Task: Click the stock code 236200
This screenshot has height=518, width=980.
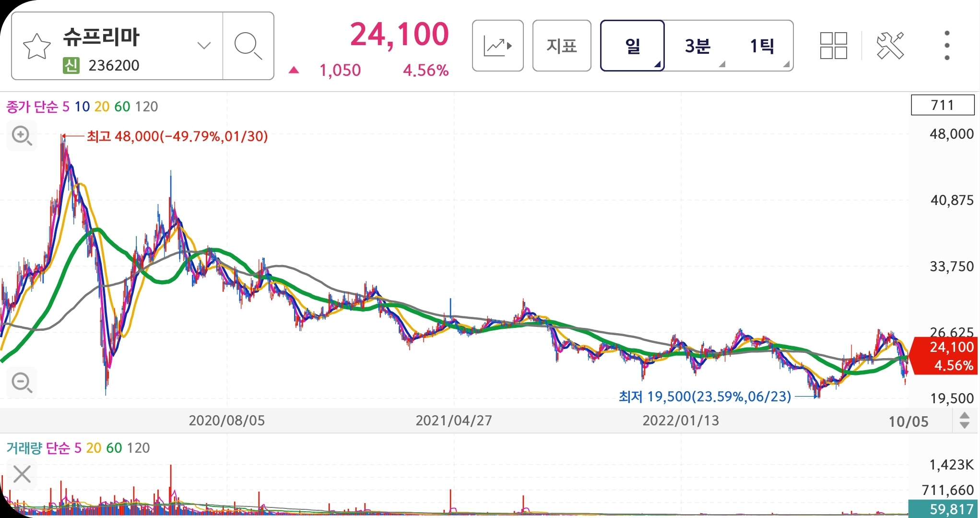Action: (x=114, y=65)
